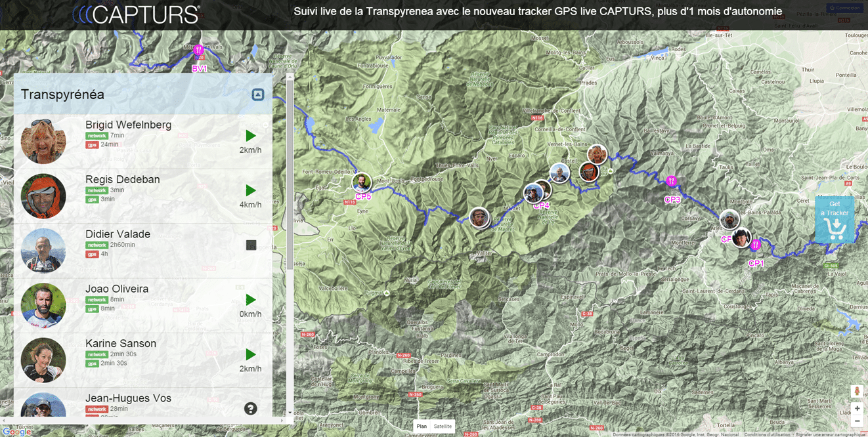This screenshot has width=868, height=437.
Task: Click the gps badge for Karine Sanson
Action: (x=92, y=363)
